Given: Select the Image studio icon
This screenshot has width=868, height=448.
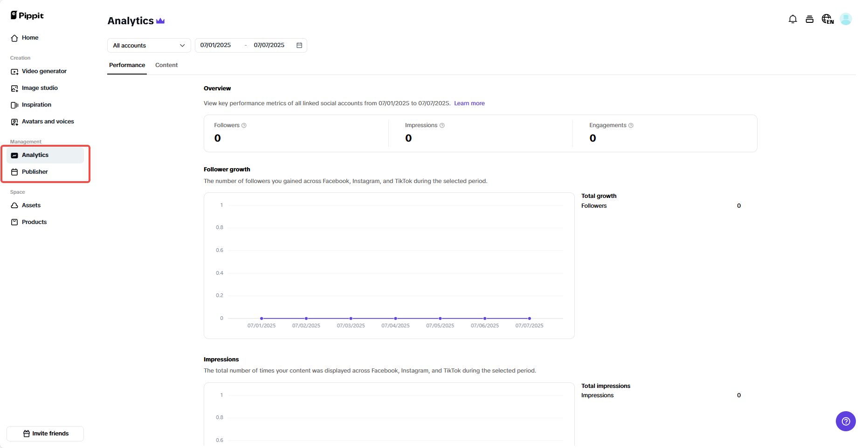Looking at the screenshot, I should [14, 88].
